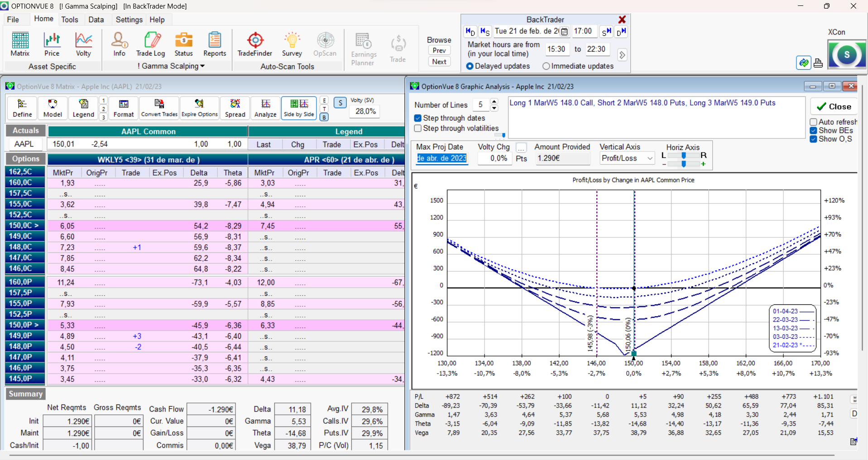Step forward one session in BackTrader
Image resolution: width=868 pixels, height=460 pixels.
(606, 31)
